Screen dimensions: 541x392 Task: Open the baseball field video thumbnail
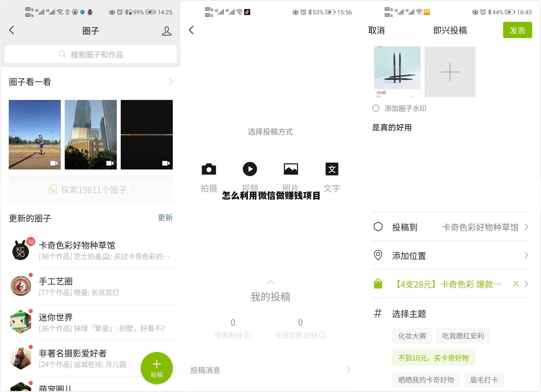[35, 135]
